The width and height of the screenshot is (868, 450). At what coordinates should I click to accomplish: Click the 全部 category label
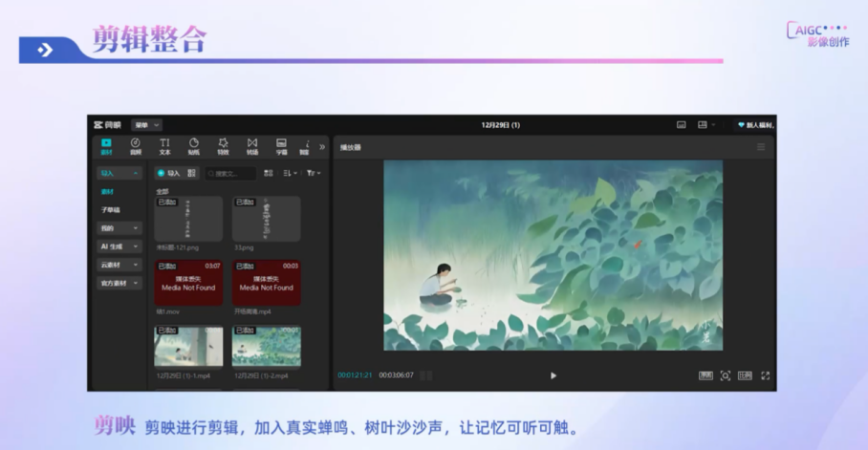163,191
